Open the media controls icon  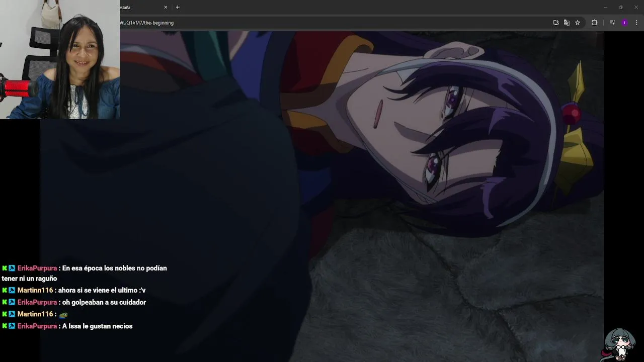[x=612, y=23]
